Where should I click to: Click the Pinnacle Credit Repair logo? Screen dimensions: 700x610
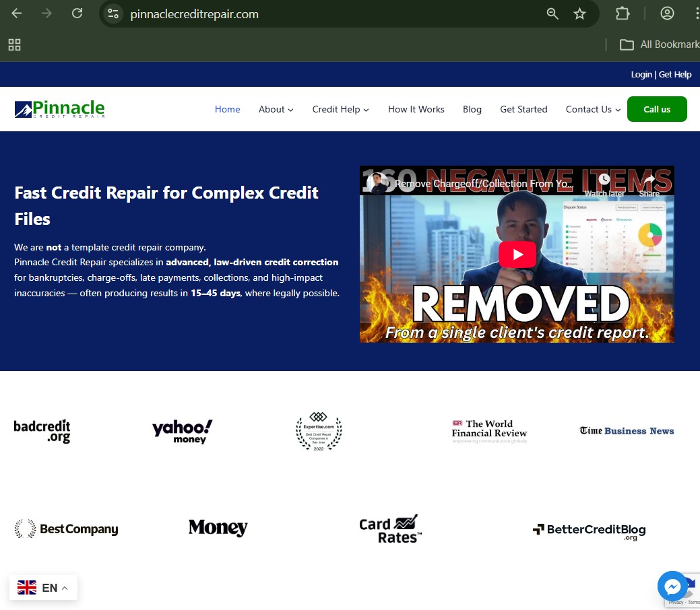pos(59,108)
